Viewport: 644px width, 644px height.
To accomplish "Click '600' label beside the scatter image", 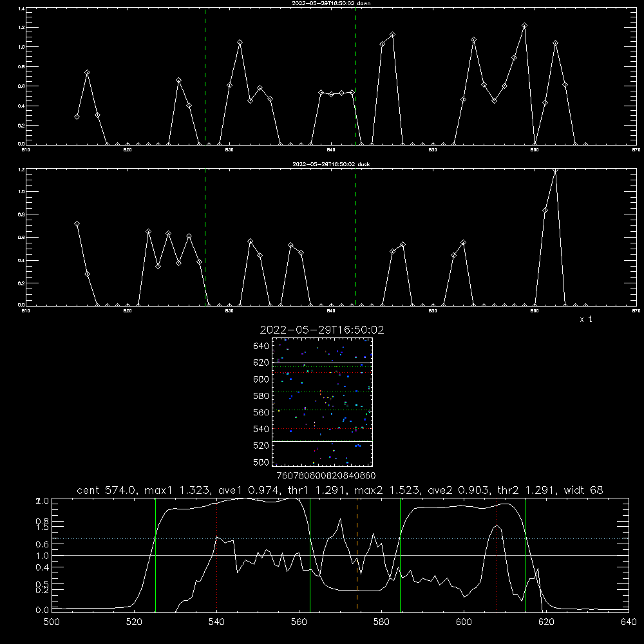I will coord(261,379).
